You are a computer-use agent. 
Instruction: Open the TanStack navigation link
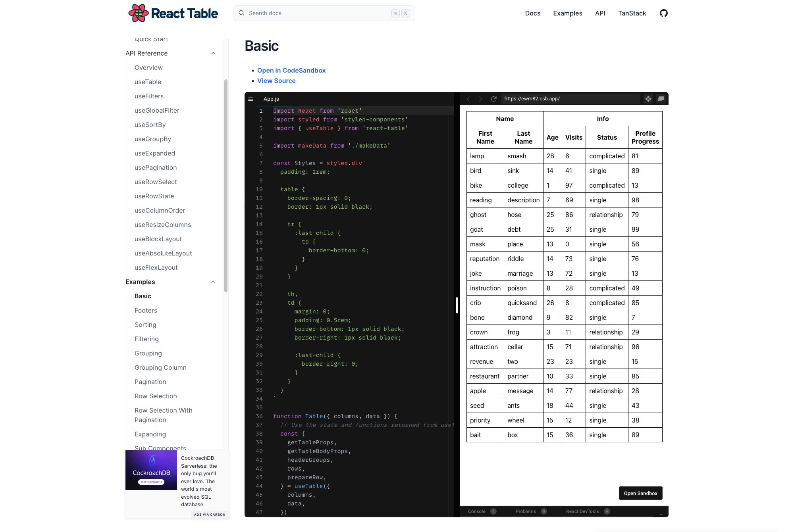(x=632, y=13)
